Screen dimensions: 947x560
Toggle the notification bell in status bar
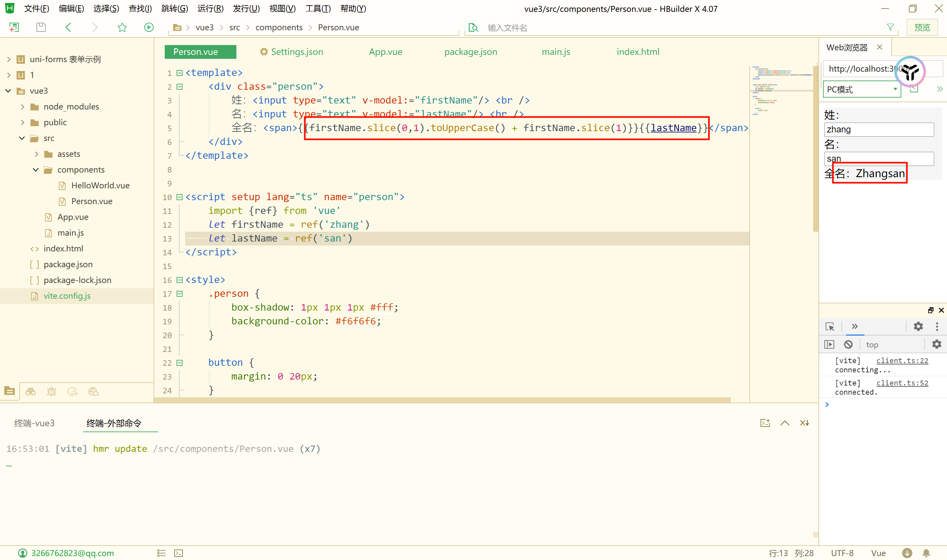pos(926,553)
